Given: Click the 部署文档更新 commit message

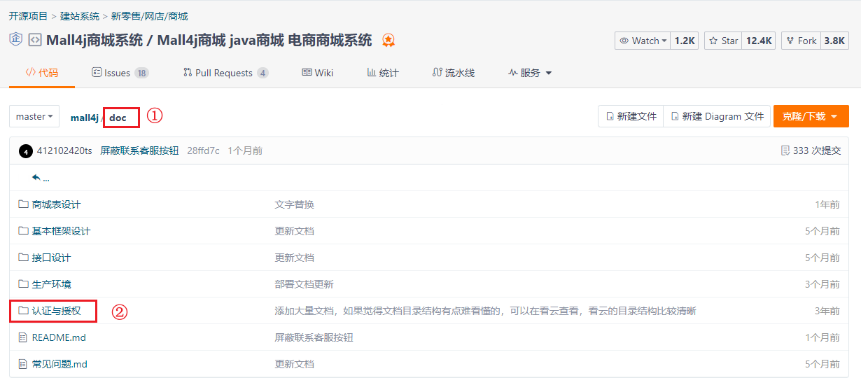Looking at the screenshot, I should [x=304, y=284].
